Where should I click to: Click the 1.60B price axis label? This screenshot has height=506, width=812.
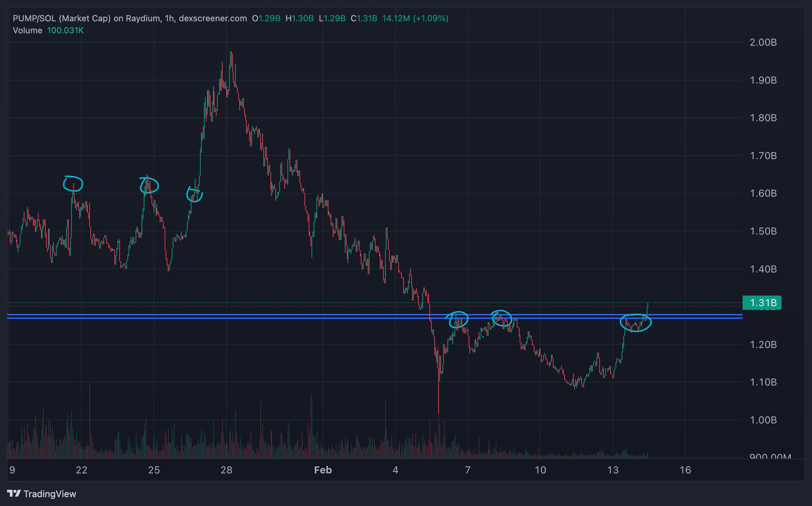(x=763, y=194)
